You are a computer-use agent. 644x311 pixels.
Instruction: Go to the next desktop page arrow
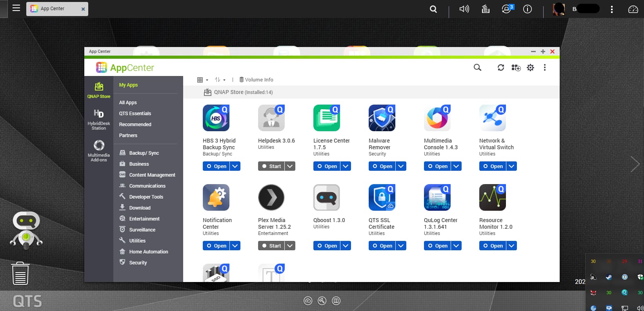pos(635,164)
